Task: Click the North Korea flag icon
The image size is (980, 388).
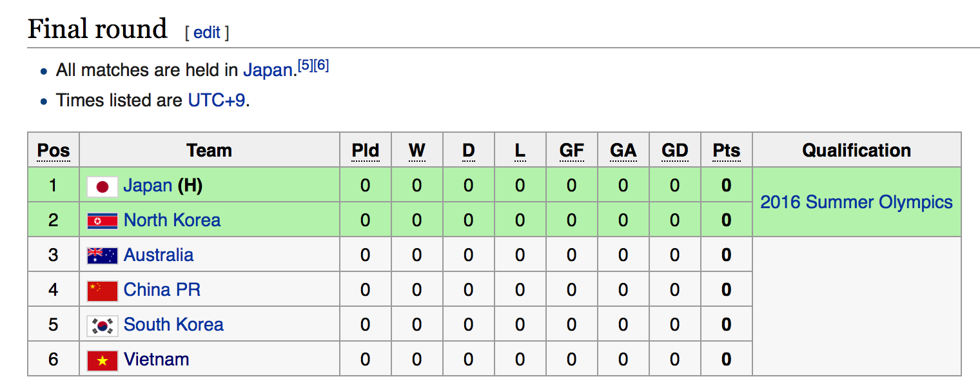Action: (x=102, y=221)
